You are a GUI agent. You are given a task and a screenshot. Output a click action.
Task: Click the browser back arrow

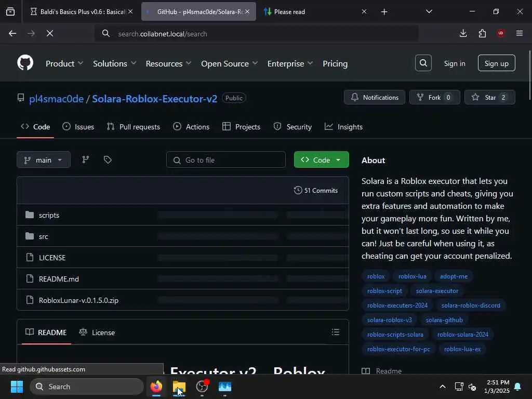tap(12, 33)
